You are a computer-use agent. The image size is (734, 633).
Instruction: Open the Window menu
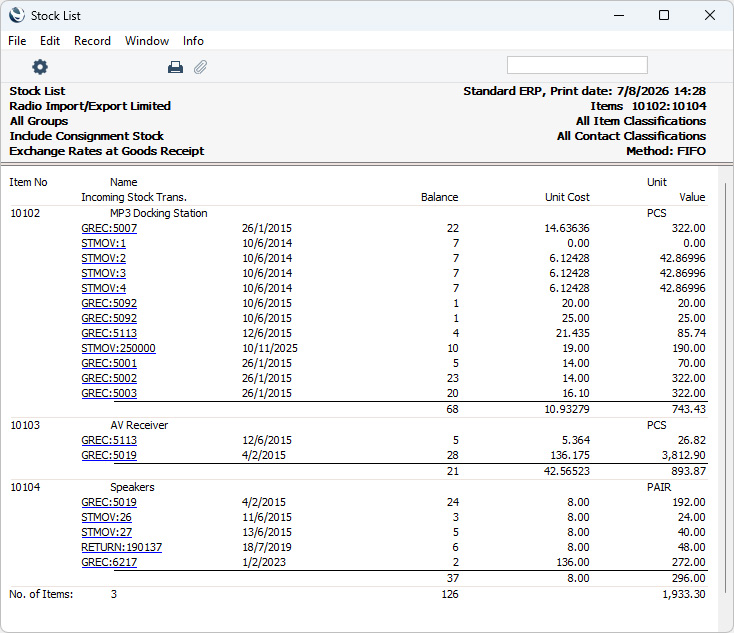click(x=147, y=41)
